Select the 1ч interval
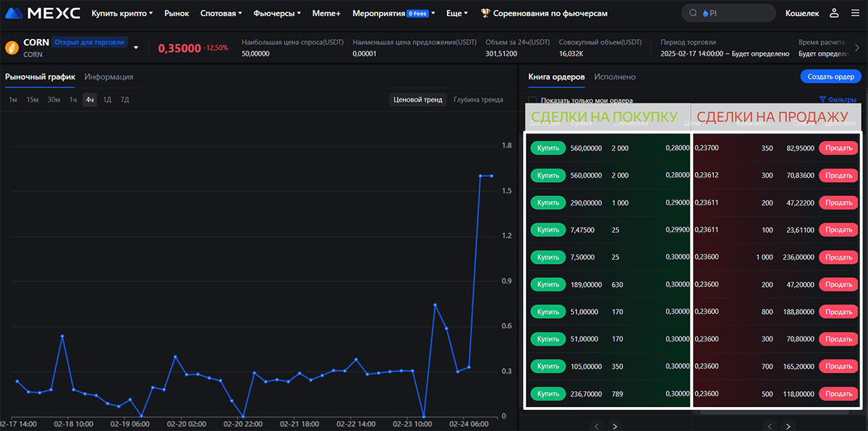The height and width of the screenshot is (431, 868). click(73, 100)
